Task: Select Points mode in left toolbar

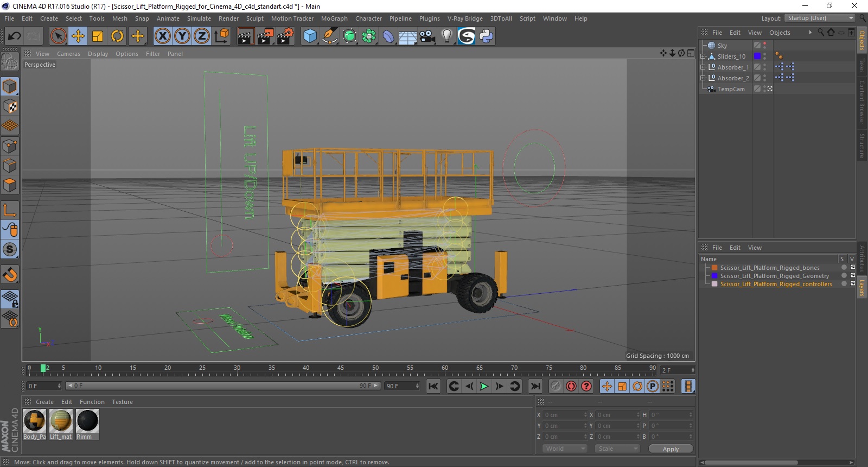Action: pos(10,146)
